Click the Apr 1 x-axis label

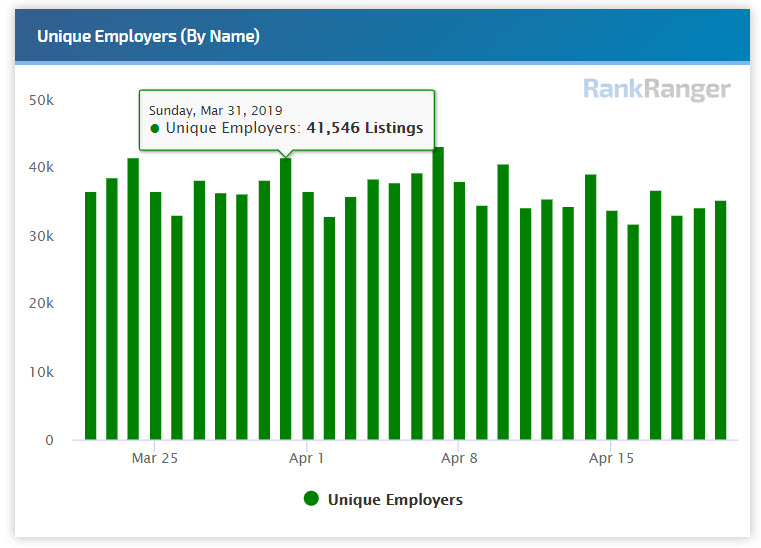click(x=307, y=458)
